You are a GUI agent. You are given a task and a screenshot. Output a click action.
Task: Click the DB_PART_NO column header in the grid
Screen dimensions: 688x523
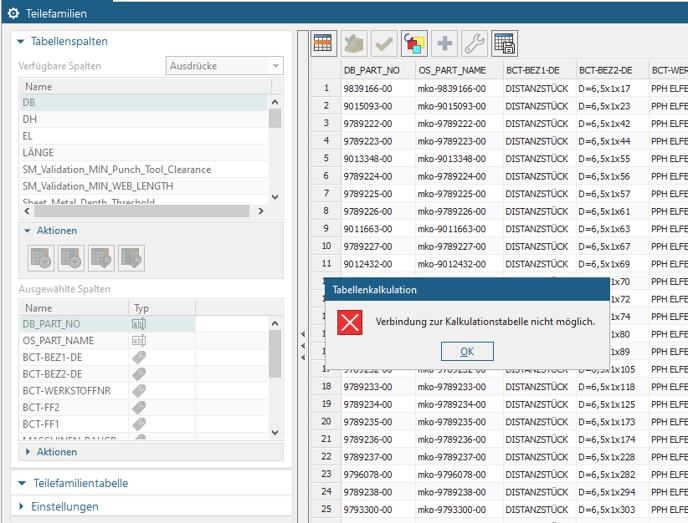pos(378,70)
